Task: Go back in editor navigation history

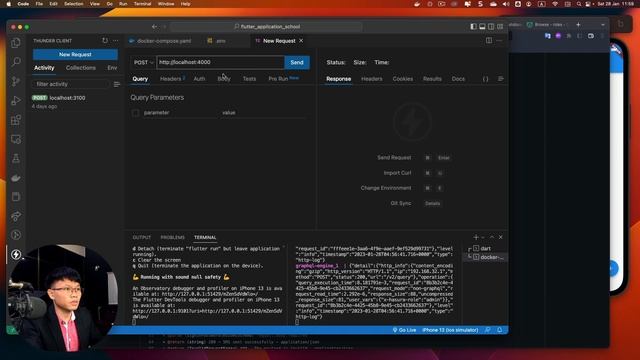Action: pos(154,27)
